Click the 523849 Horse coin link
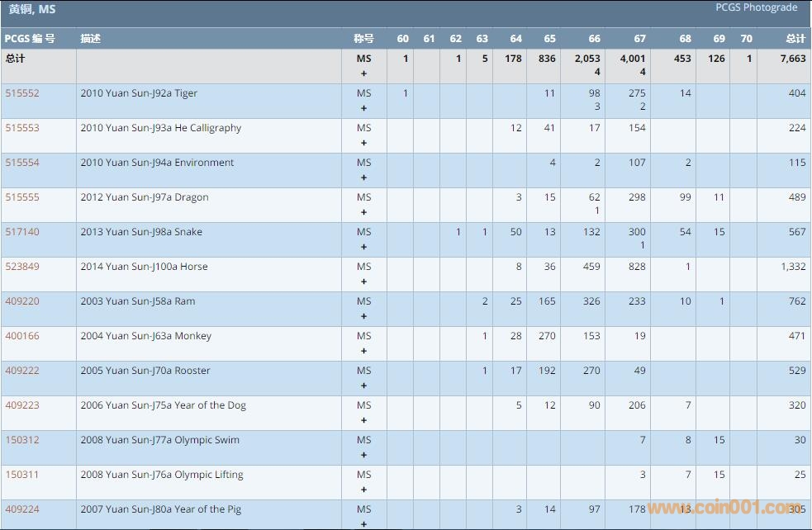Viewport: 812px width, 530px height. (x=22, y=267)
